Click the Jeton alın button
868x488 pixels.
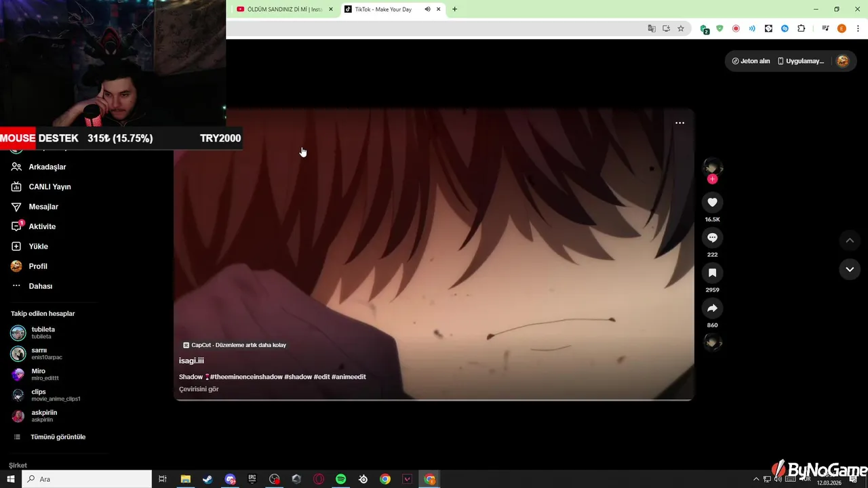tap(751, 61)
